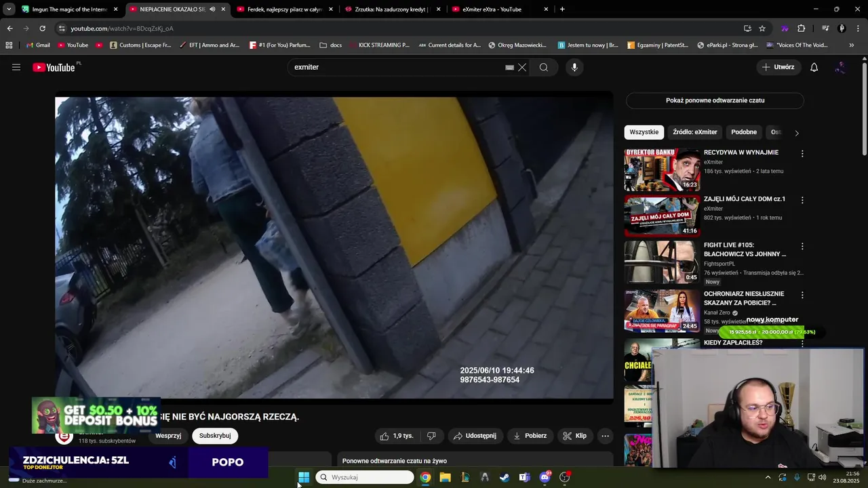
Task: Like the video with 1,9 tys.
Action: (x=397, y=436)
